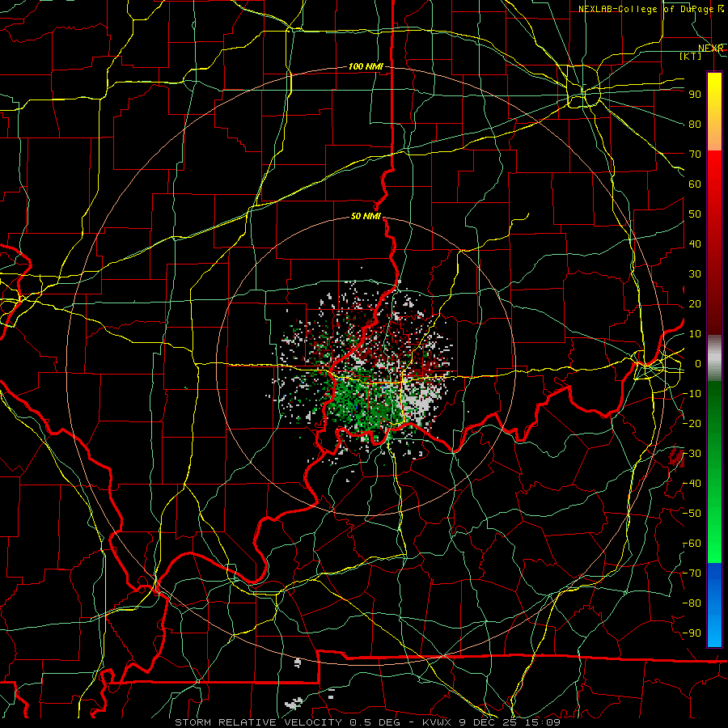728x728 pixels.
Task: Click the -70 value on the velocity scale
Action: tap(692, 574)
